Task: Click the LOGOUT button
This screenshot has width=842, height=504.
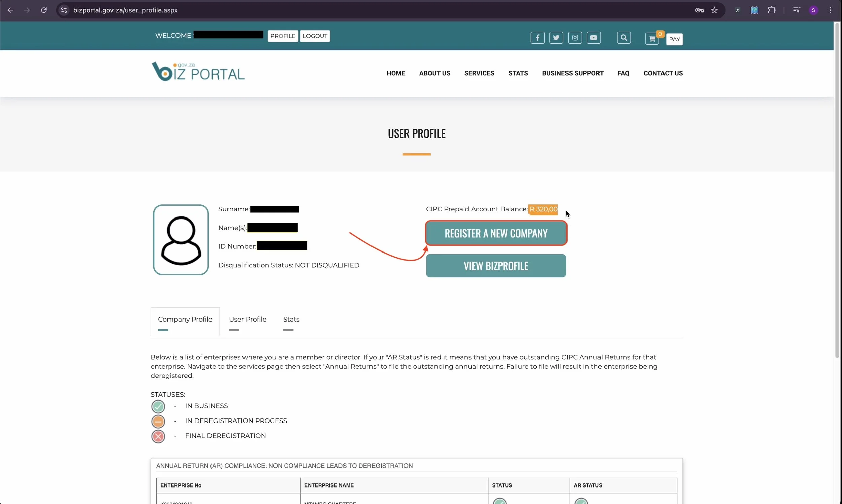Action: click(315, 36)
